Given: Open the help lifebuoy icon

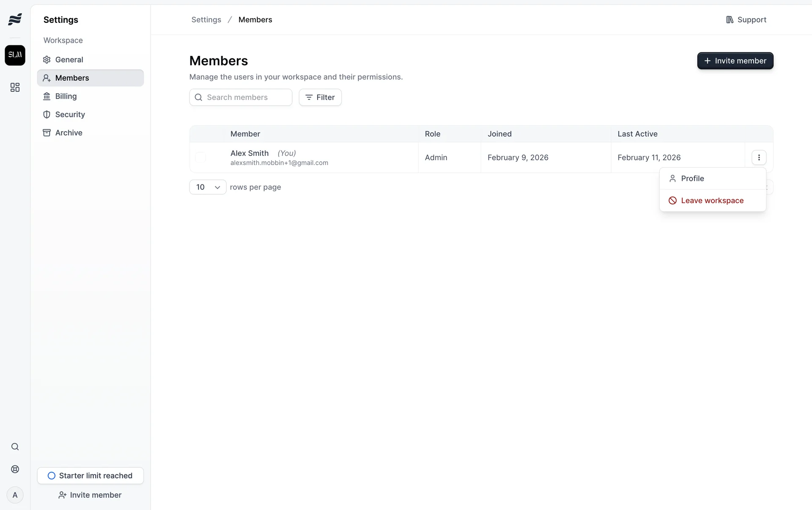Looking at the screenshot, I should (x=15, y=469).
